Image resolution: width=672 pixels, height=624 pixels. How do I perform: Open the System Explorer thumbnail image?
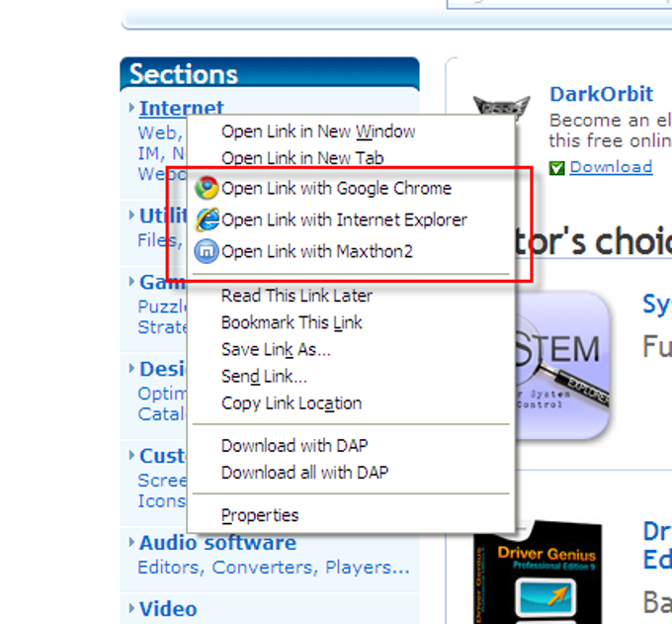coord(562,366)
